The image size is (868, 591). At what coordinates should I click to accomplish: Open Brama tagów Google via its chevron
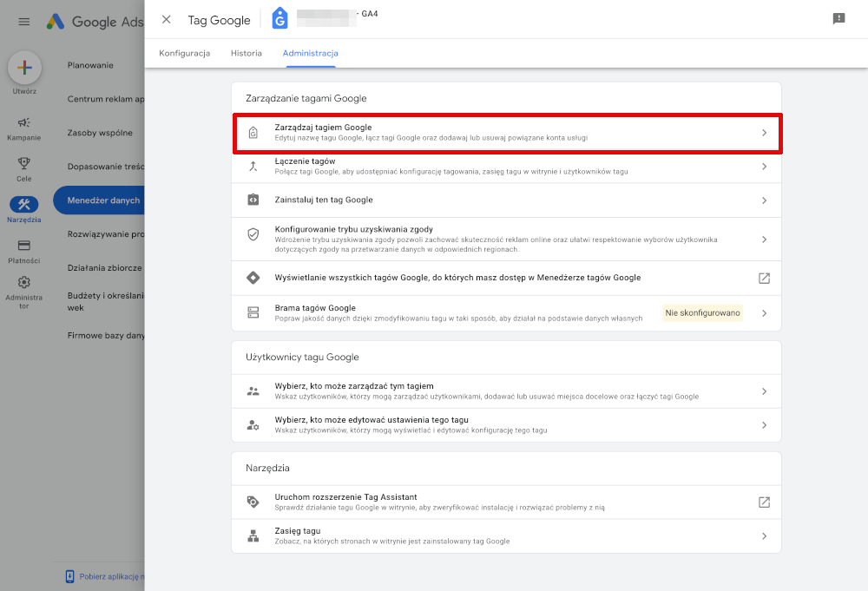point(764,313)
